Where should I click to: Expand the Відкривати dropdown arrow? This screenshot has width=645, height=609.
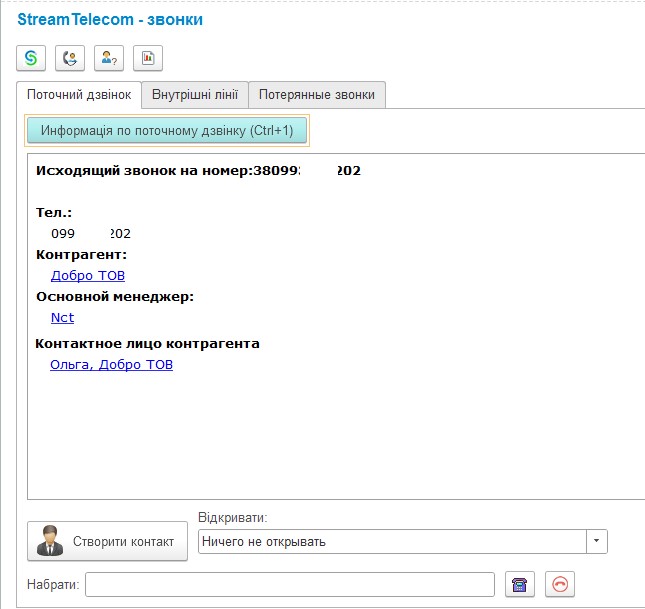[x=596, y=541]
